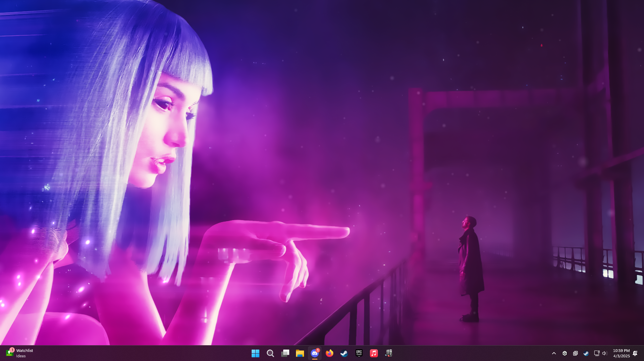Screen dimensions: 644x361
Task: Open Apple Music from taskbar
Action: 374,353
